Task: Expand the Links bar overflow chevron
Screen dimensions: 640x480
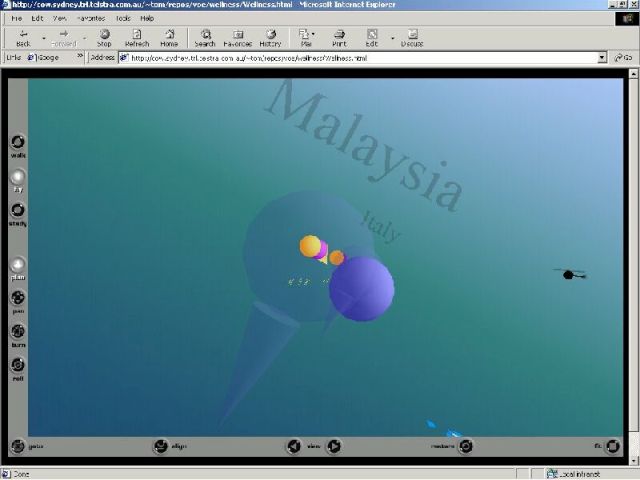Action: click(x=80, y=56)
